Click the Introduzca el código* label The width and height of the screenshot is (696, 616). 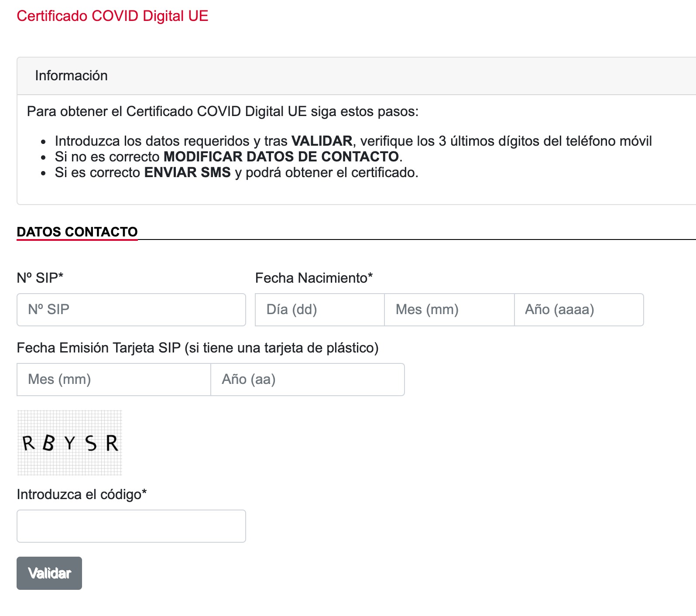point(82,494)
